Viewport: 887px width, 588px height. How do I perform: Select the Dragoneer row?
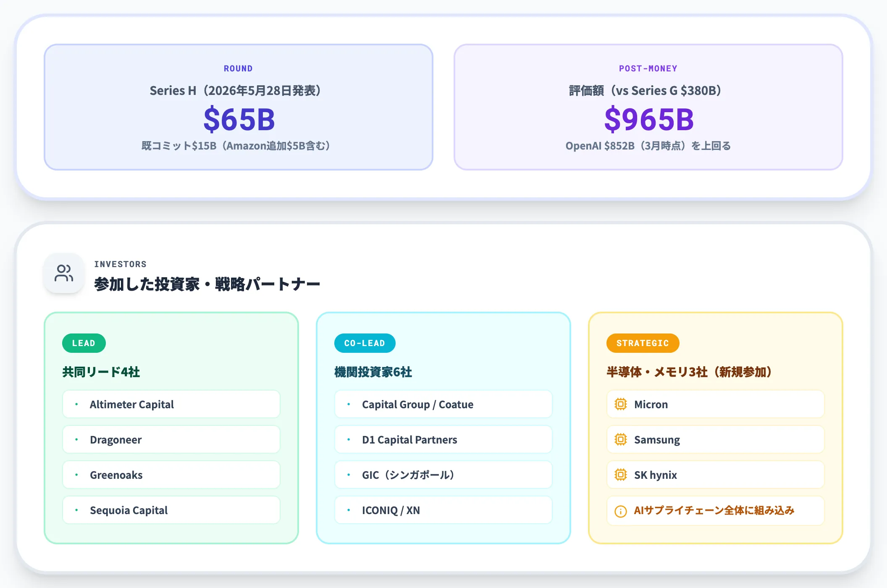171,439
